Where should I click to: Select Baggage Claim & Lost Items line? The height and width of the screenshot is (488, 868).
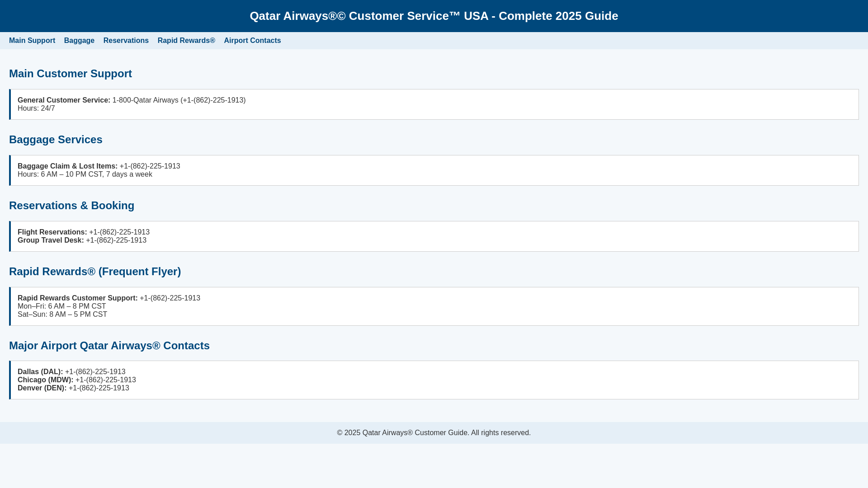(99, 166)
